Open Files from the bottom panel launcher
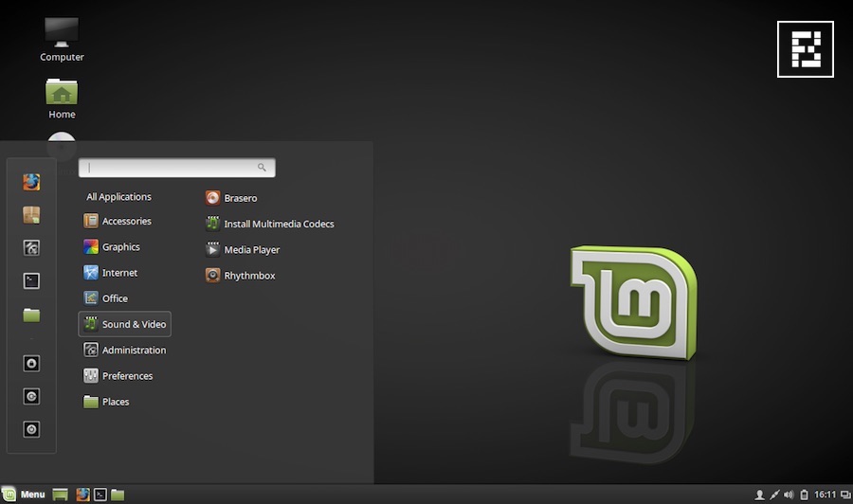The height and width of the screenshot is (504, 853). (118, 495)
